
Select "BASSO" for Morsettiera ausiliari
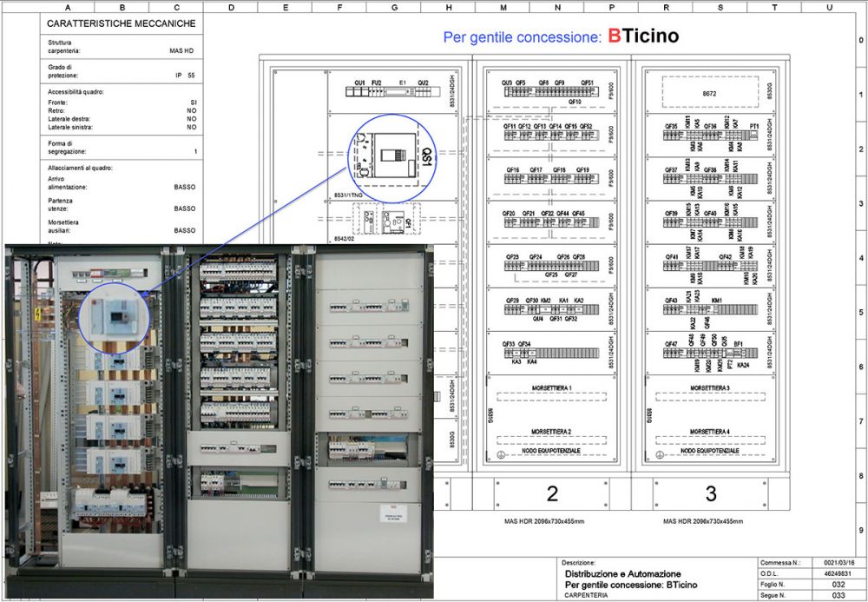point(185,230)
